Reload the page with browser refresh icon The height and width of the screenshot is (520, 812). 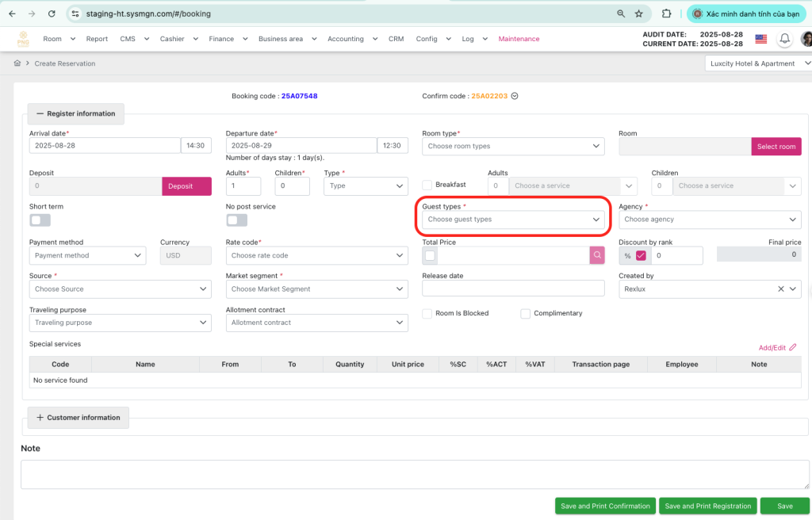coord(52,13)
